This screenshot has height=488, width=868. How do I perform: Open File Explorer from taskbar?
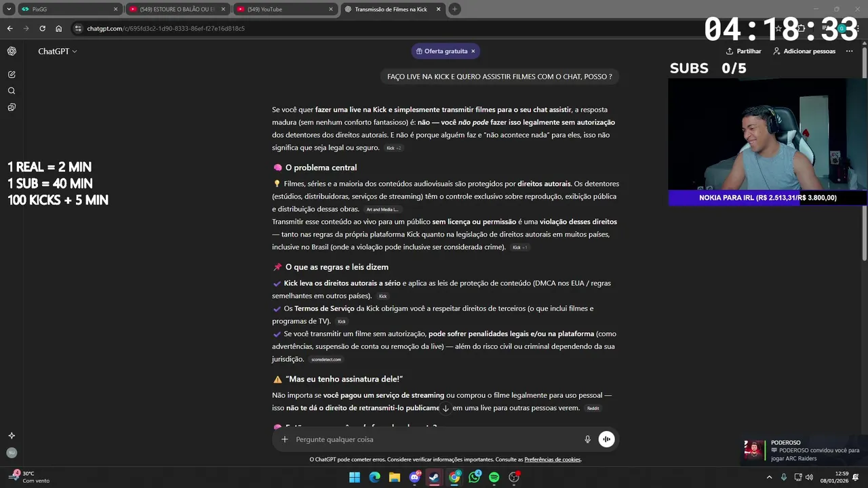coord(395,477)
